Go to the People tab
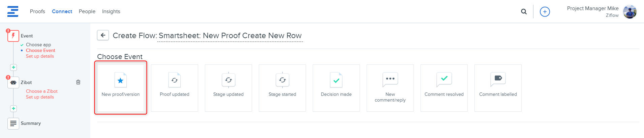The image size is (644, 138). point(87,11)
